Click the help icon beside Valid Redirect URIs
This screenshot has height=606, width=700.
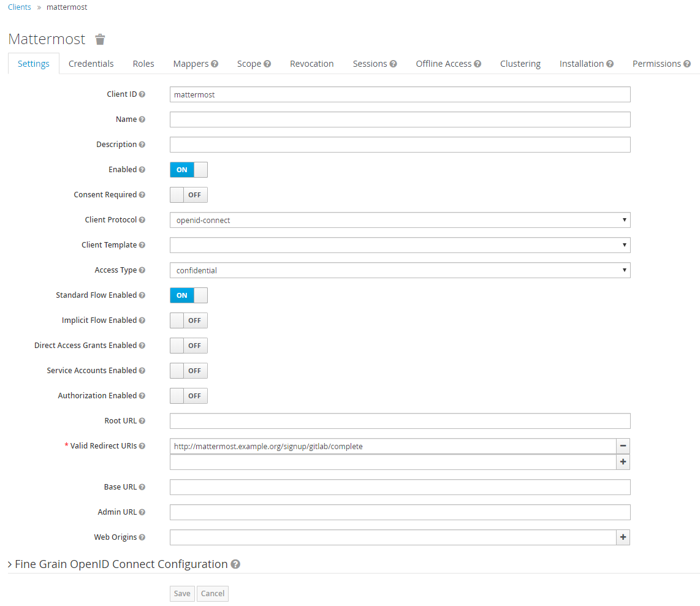tap(143, 445)
